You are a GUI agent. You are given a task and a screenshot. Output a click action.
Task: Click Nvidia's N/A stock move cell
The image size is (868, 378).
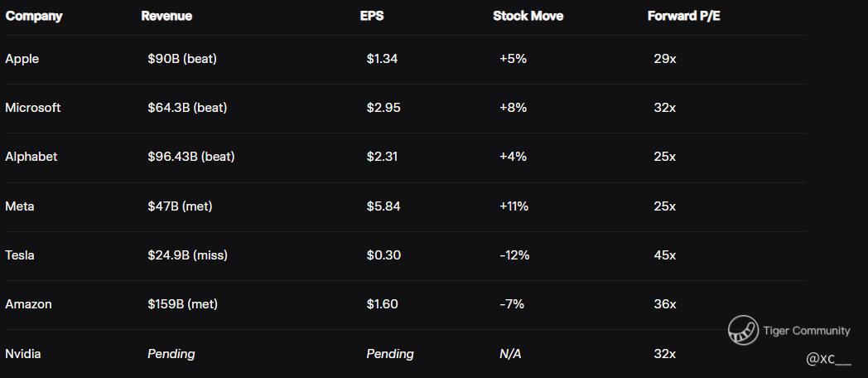click(x=510, y=354)
